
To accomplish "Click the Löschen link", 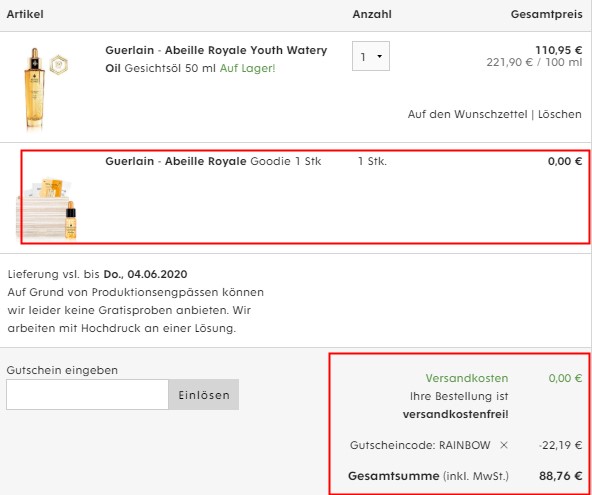I will pos(560,114).
